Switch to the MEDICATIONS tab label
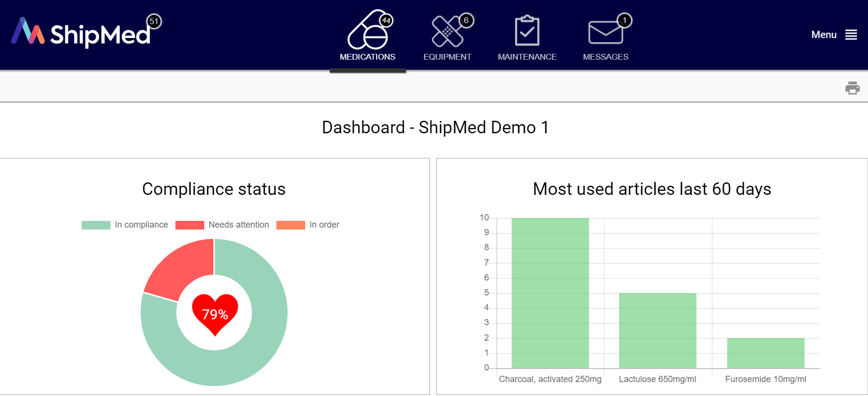This screenshot has height=396, width=868. point(367,57)
